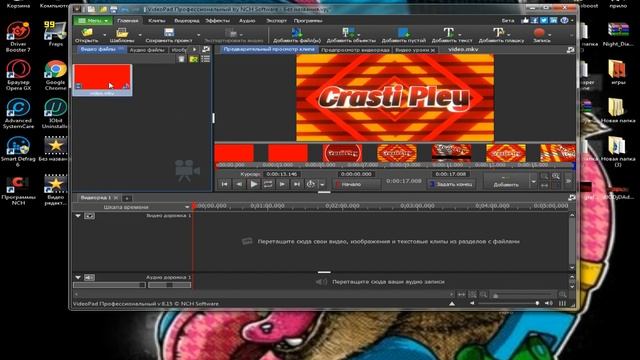This screenshot has height=360, width=640.
Task: Play the clip preview
Action: [253, 184]
